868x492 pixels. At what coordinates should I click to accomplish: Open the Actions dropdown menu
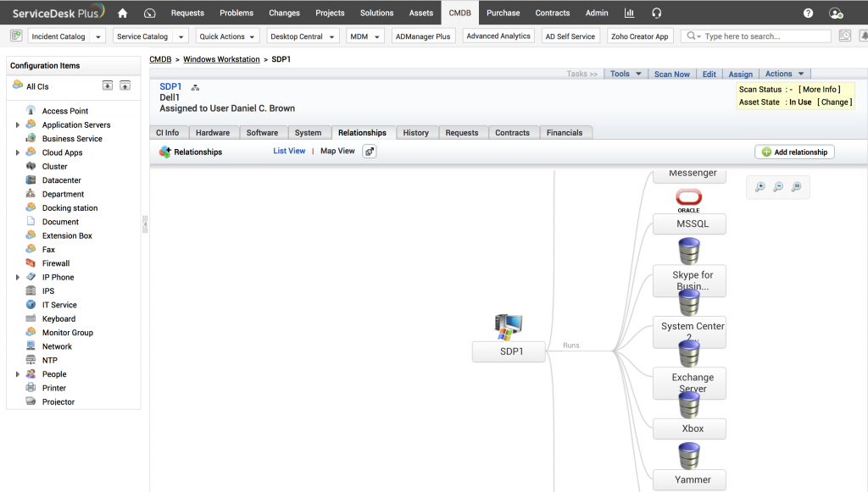[x=784, y=75]
